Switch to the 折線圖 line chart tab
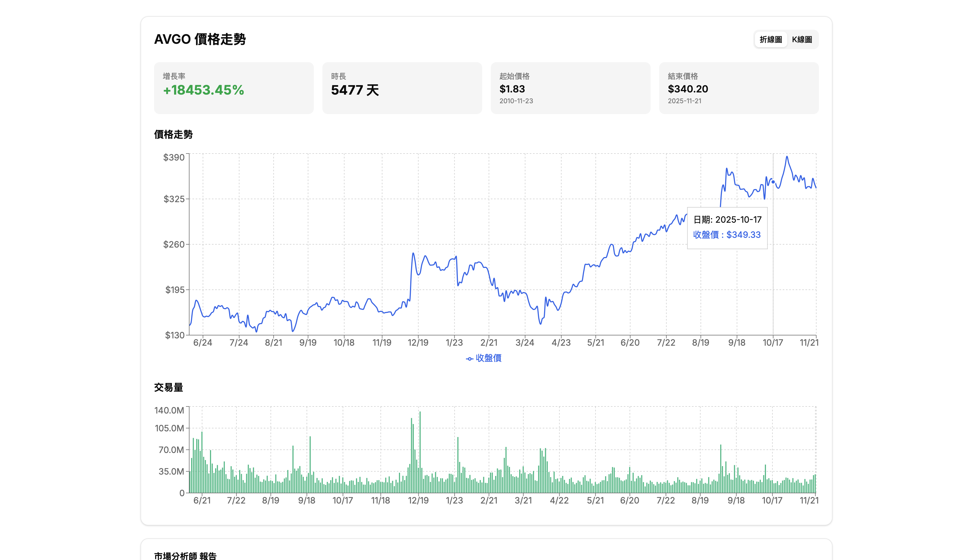This screenshot has width=973, height=560. [771, 40]
